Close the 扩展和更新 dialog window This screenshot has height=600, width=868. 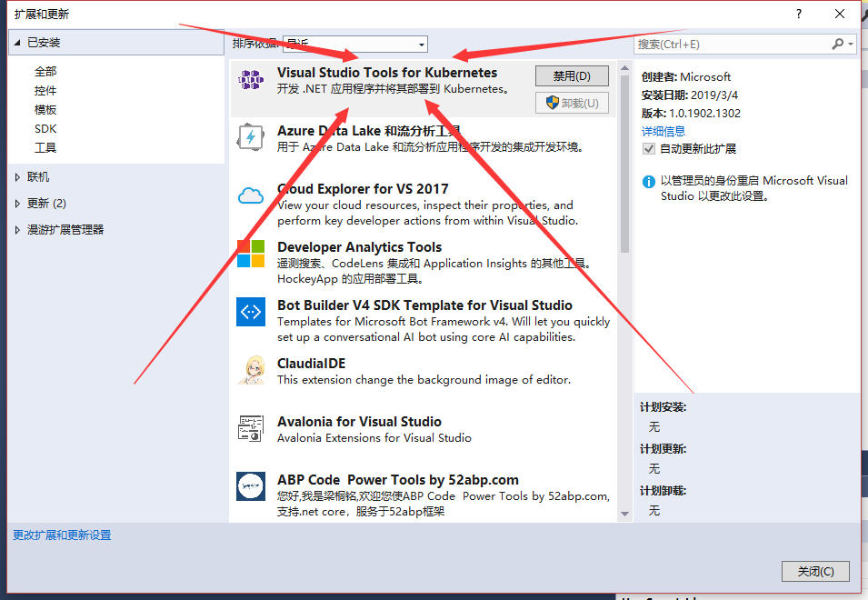tap(840, 14)
